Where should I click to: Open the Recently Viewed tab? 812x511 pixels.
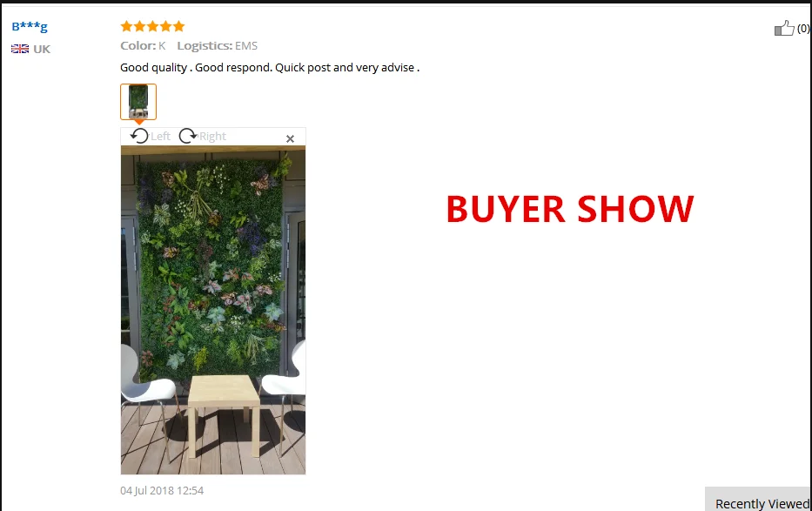pyautogui.click(x=762, y=503)
